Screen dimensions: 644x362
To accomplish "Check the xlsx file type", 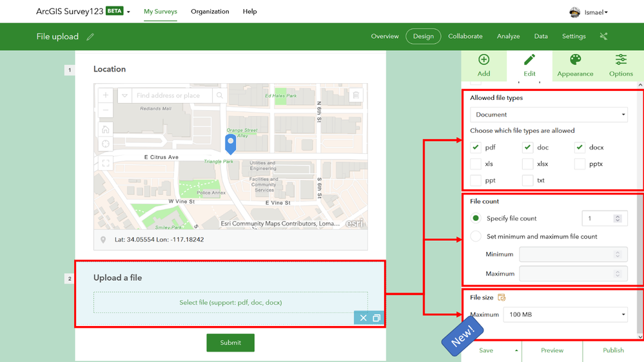I will click(x=527, y=164).
